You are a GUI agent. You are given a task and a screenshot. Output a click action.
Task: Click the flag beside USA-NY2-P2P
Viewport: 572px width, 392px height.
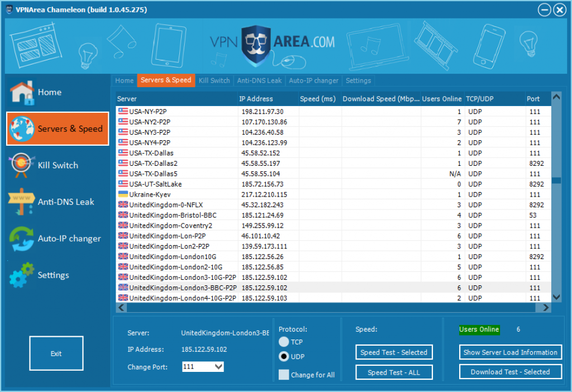click(123, 121)
